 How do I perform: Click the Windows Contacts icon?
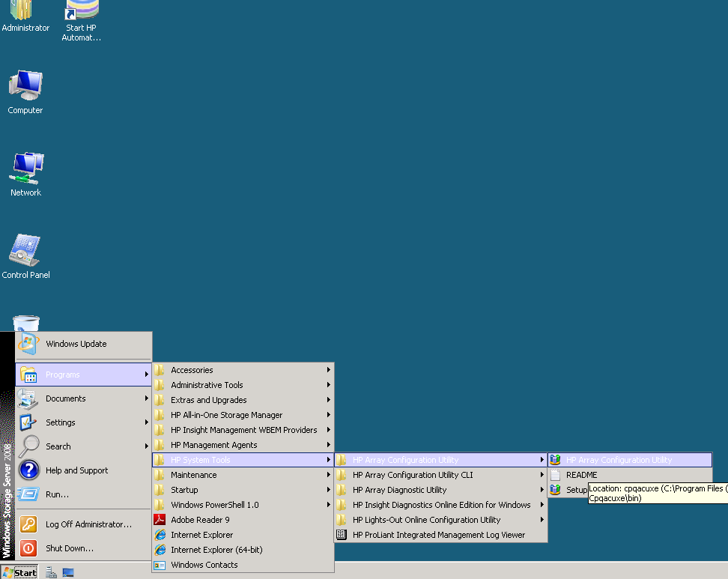[160, 565]
